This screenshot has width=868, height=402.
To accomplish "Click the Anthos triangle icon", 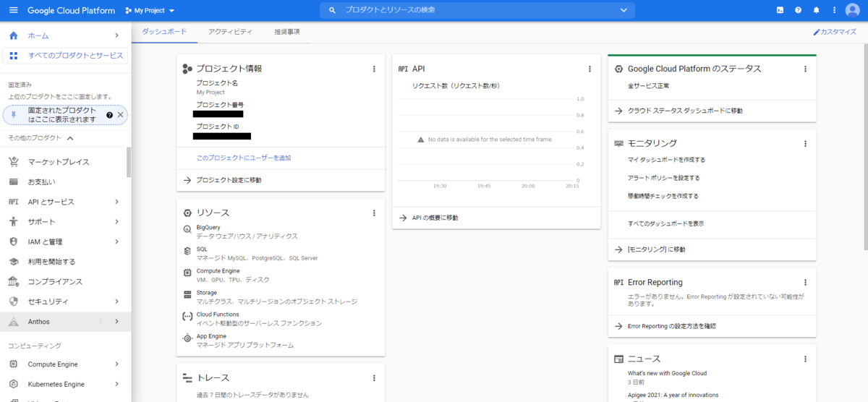I will click(x=13, y=321).
